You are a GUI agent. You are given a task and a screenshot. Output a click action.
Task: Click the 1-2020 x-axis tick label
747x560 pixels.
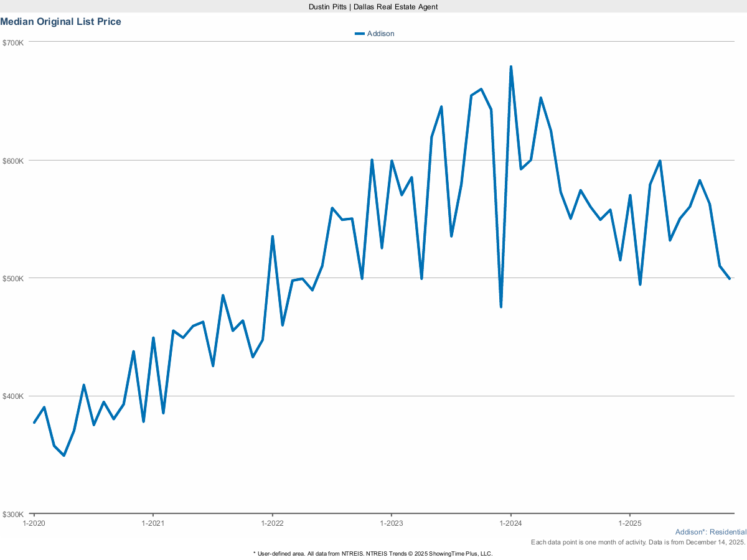pos(34,523)
